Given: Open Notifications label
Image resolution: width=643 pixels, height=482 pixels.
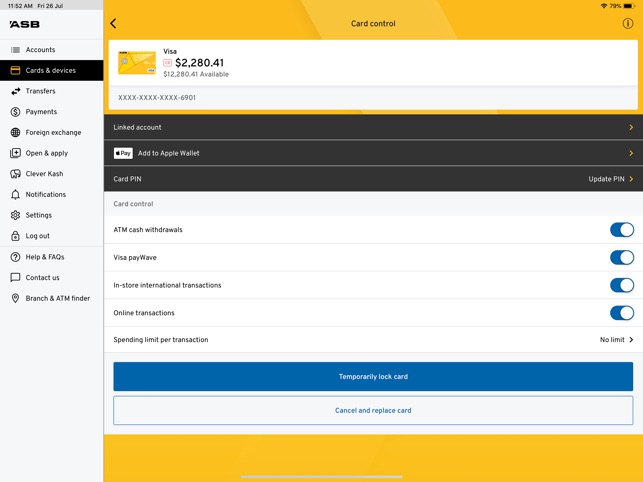Looking at the screenshot, I should pos(46,194).
